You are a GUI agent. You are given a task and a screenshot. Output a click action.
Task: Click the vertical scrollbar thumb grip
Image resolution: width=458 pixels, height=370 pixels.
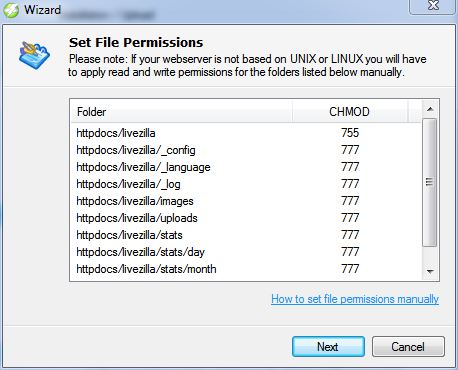pyautogui.click(x=430, y=182)
